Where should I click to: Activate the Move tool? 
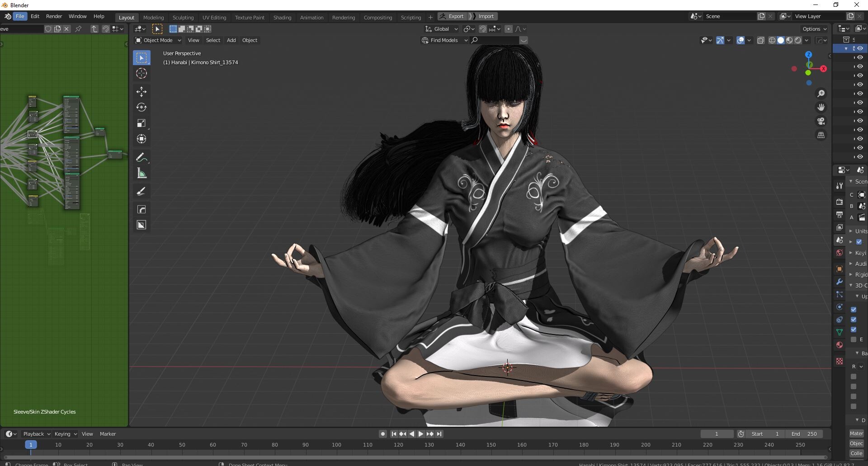coord(142,92)
